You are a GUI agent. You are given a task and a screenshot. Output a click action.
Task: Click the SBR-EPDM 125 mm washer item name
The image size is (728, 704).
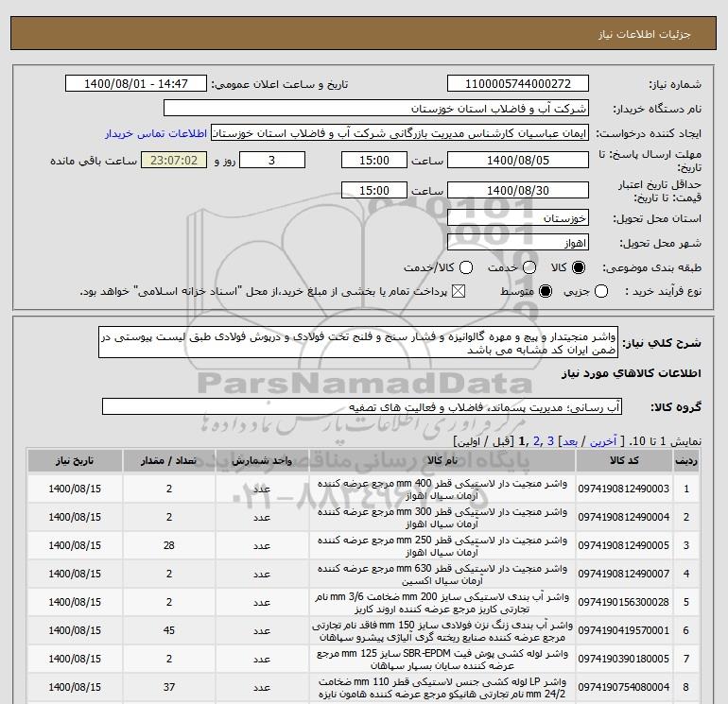442,659
